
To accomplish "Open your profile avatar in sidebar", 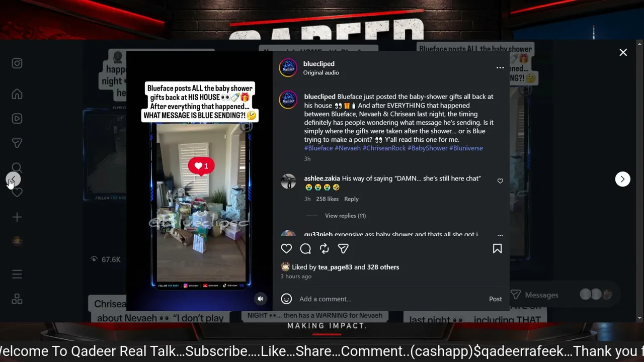I will (17, 242).
